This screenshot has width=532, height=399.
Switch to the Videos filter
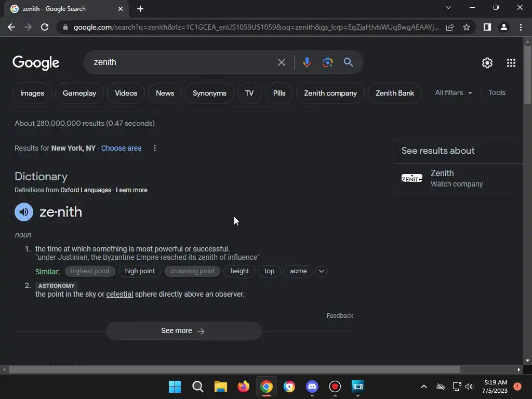(126, 93)
